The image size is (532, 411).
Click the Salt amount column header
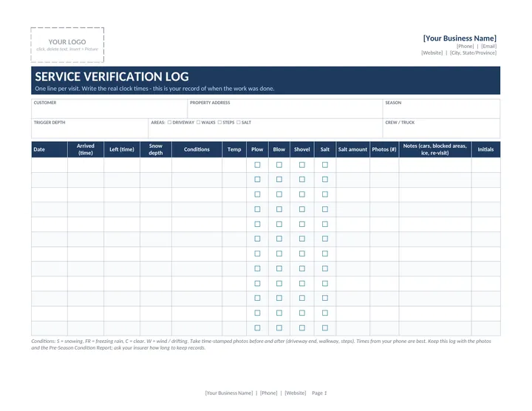pyautogui.click(x=352, y=149)
